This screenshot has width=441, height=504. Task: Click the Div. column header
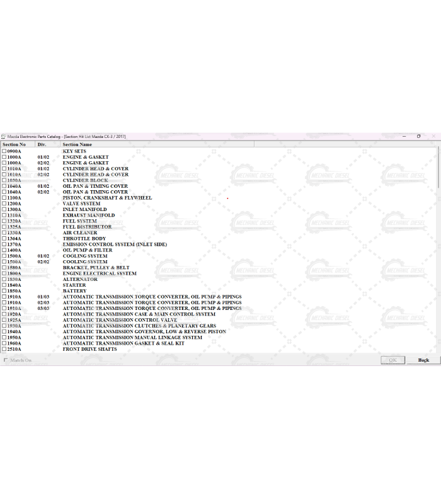tap(42, 144)
